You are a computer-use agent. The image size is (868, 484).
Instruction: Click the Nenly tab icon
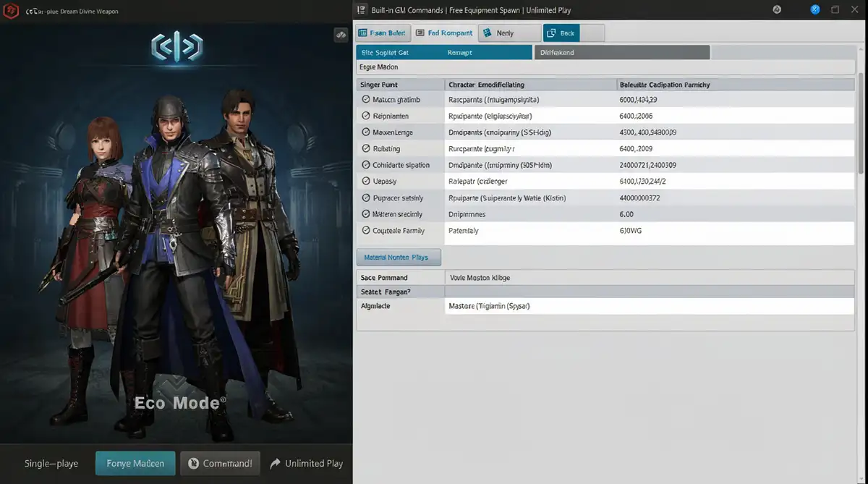click(487, 33)
